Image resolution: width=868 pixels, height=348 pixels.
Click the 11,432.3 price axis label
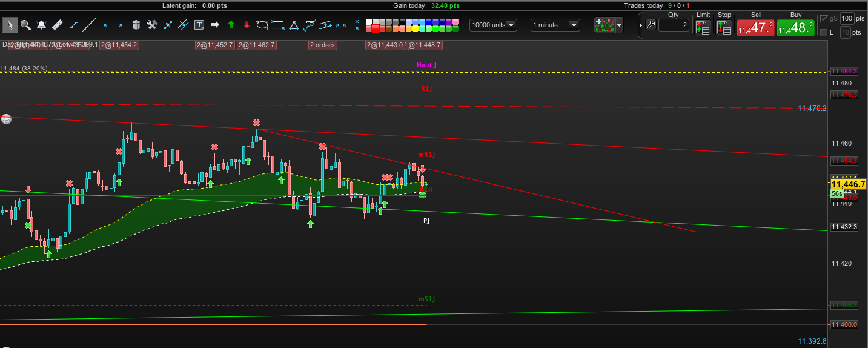coord(844,227)
